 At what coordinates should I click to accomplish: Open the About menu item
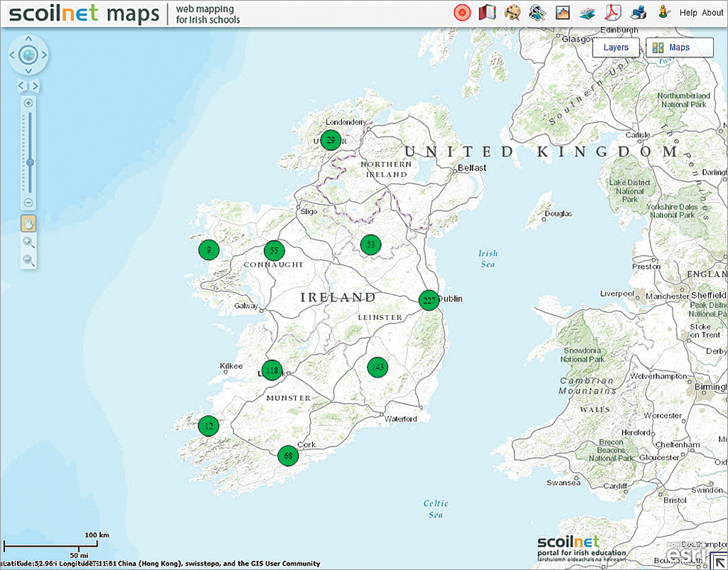[712, 13]
